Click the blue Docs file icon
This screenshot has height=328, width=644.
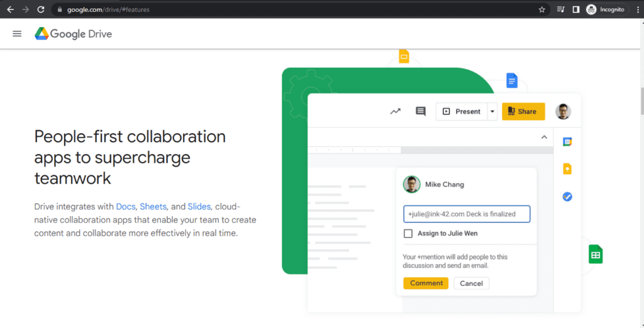[512, 81]
